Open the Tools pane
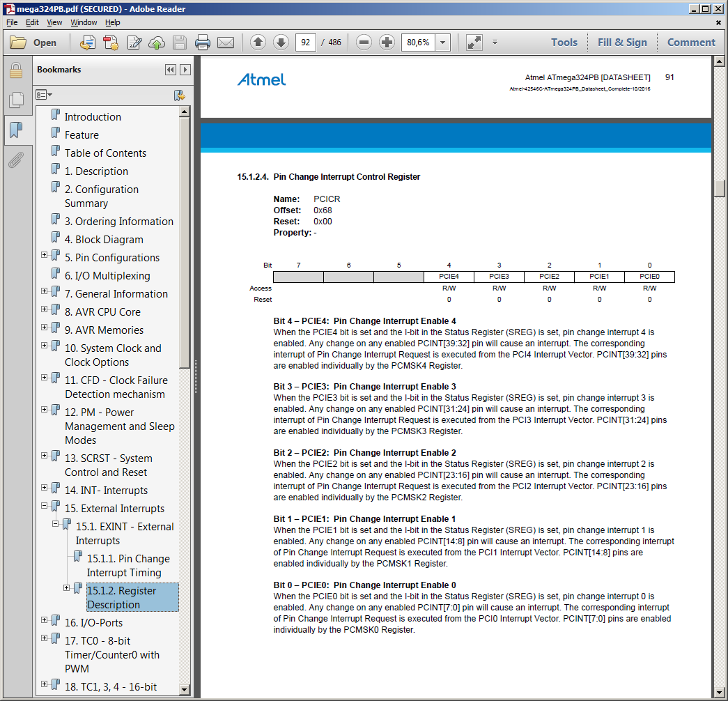 click(564, 43)
